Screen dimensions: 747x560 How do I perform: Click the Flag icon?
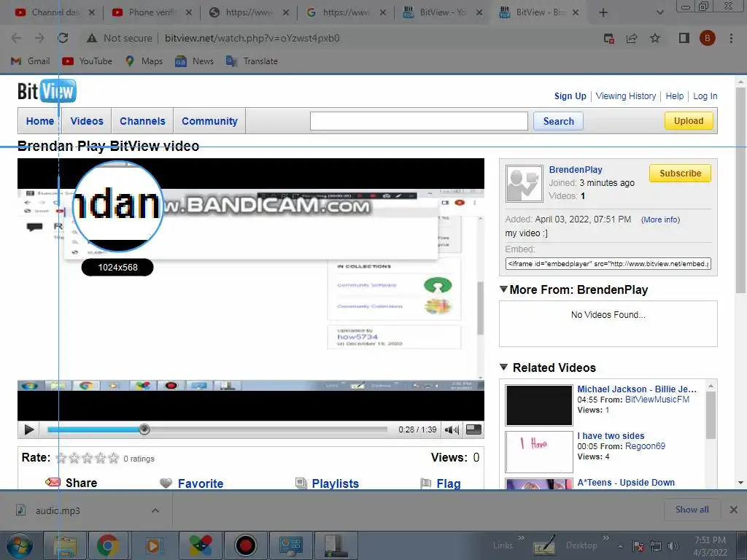(x=426, y=483)
